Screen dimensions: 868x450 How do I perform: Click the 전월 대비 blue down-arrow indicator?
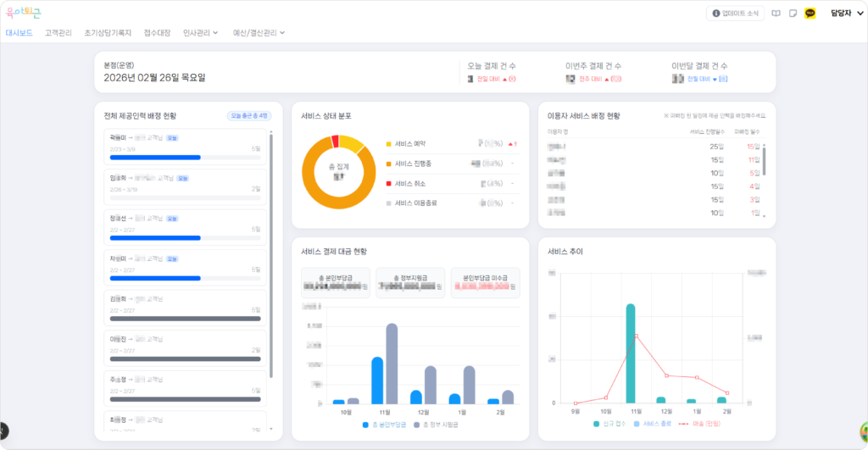[715, 79]
